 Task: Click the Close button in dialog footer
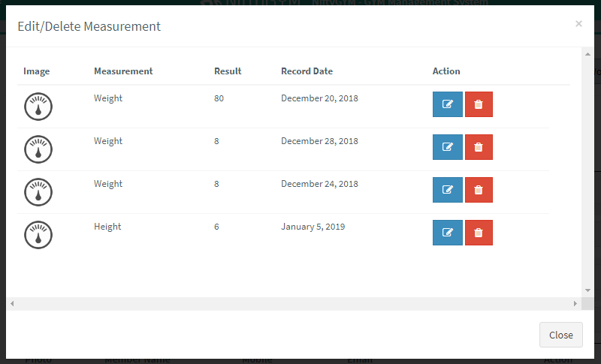click(560, 335)
